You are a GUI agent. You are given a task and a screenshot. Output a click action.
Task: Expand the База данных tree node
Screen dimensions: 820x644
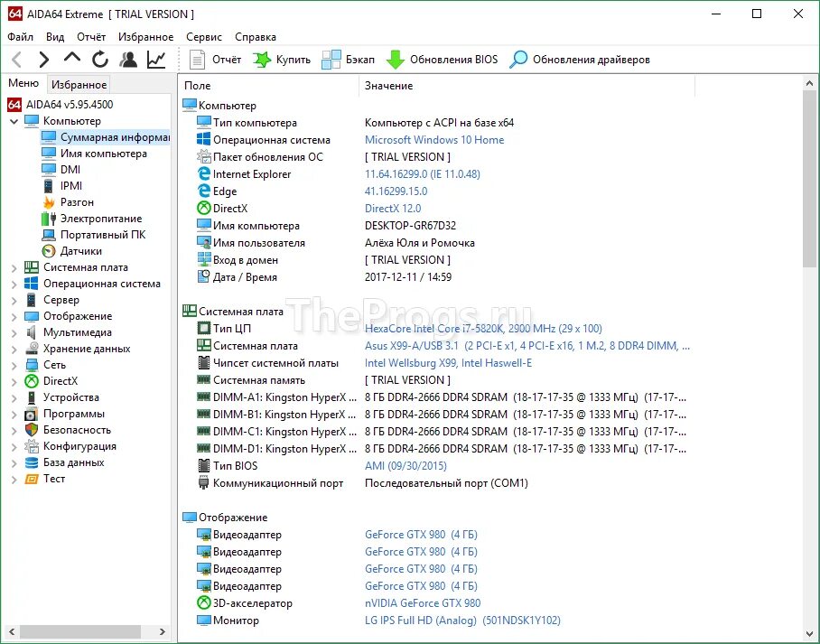(x=14, y=463)
